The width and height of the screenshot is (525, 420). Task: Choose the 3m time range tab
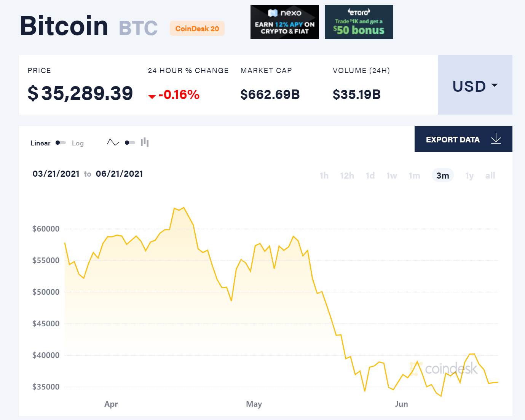click(x=442, y=176)
